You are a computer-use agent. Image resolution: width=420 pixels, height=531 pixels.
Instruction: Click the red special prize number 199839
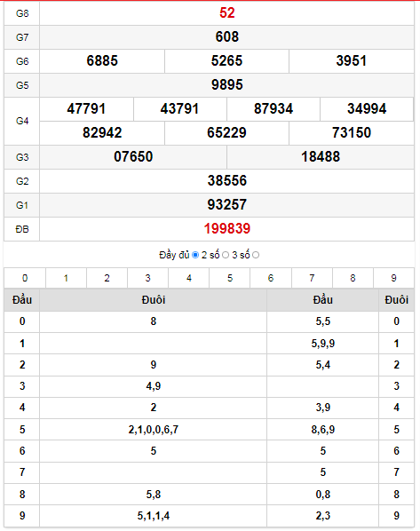pos(227,228)
